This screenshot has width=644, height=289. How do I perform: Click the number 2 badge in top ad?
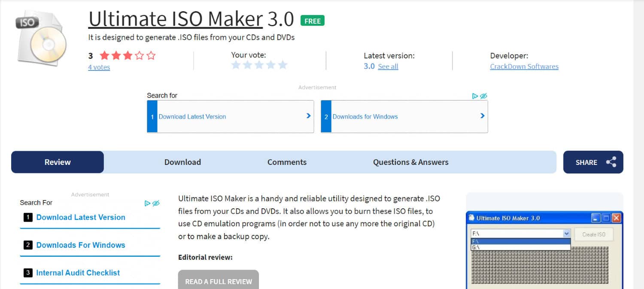pos(326,116)
